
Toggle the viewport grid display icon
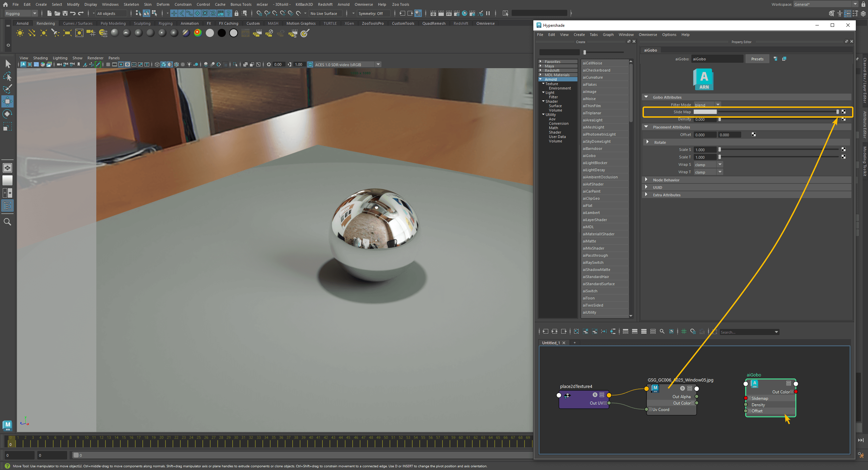tap(108, 64)
